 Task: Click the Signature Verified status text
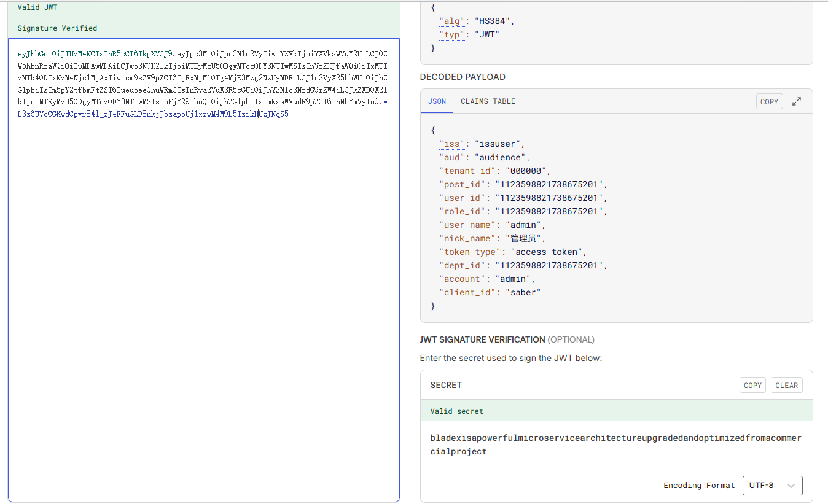click(x=57, y=28)
